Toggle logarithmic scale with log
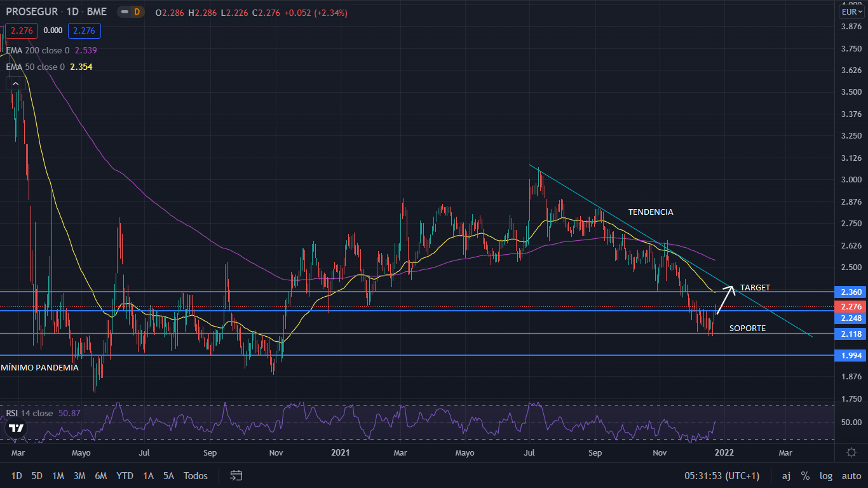The height and width of the screenshot is (488, 868). 826,475
